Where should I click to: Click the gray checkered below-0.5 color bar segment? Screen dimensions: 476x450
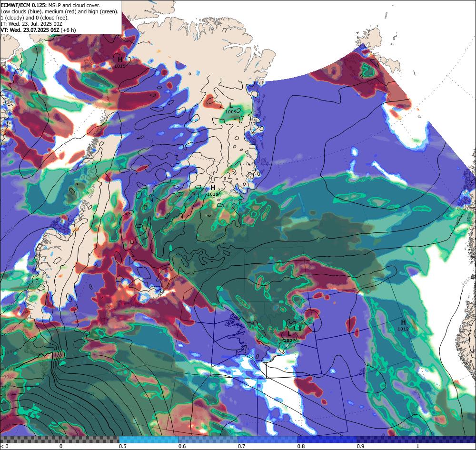(59, 440)
